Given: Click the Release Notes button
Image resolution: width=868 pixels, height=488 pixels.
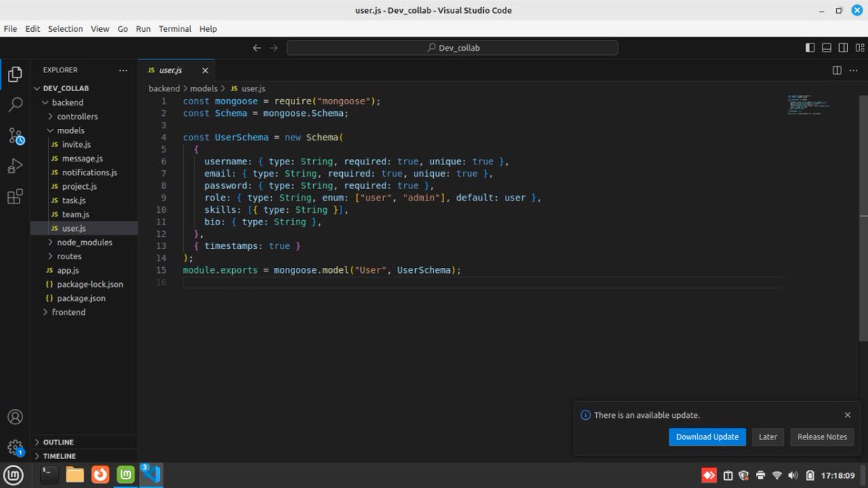Looking at the screenshot, I should (x=822, y=437).
